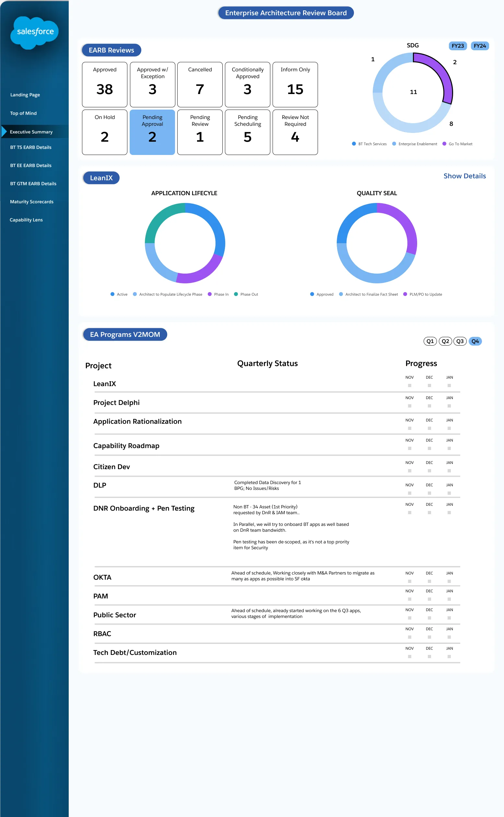The width and height of the screenshot is (504, 817).
Task: Open the Landing Page sidebar item
Action: tap(25, 95)
